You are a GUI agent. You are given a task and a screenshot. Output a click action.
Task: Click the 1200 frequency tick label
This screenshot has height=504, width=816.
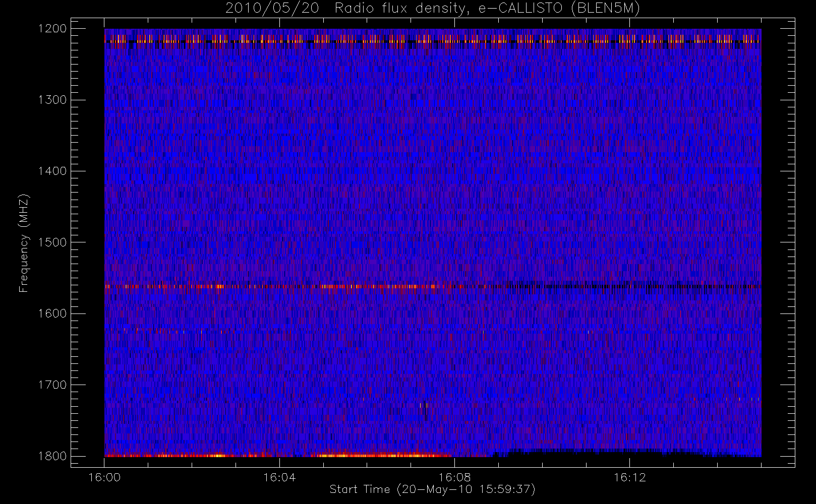(x=52, y=29)
